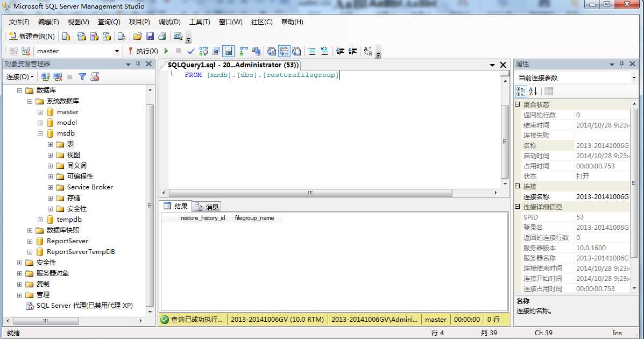Toggle IntelliSense enabled
644x339 pixels.
click(228, 51)
